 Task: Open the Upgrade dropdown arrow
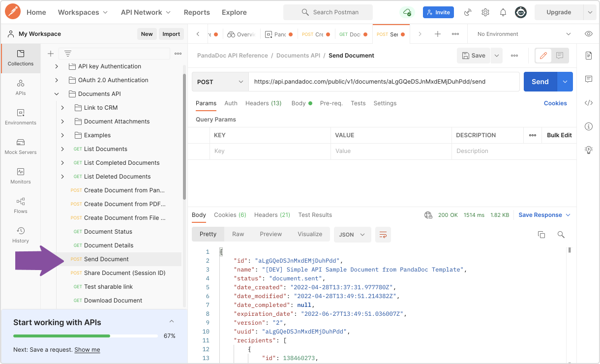(590, 12)
